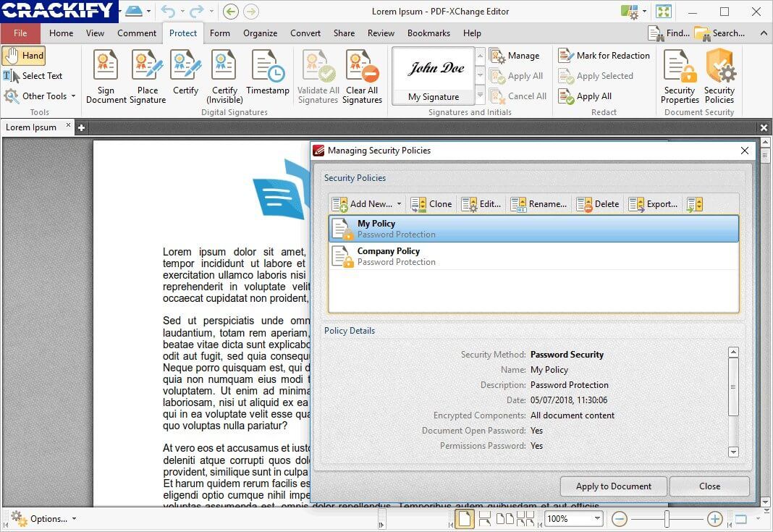Click the import policy icon after Export
Screen dimensions: 773x532
[x=695, y=204]
